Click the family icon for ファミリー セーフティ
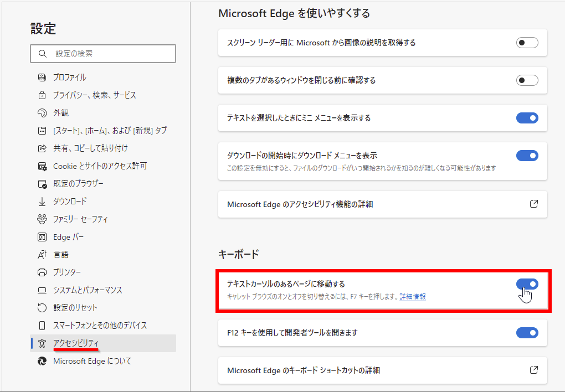 click(42, 219)
